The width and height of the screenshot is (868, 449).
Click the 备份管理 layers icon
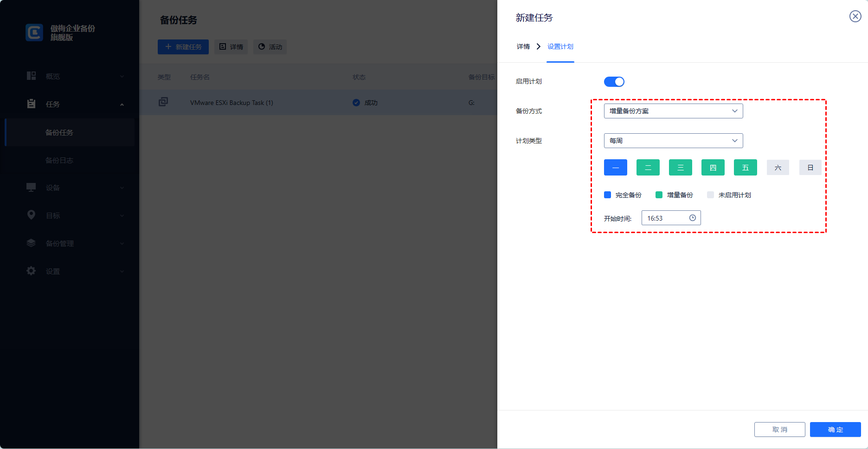pos(31,243)
